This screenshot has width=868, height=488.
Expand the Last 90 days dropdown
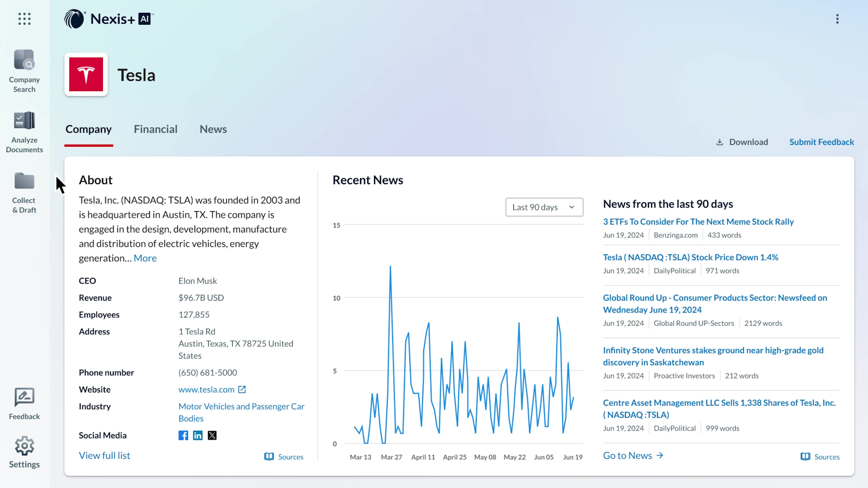[x=544, y=207]
